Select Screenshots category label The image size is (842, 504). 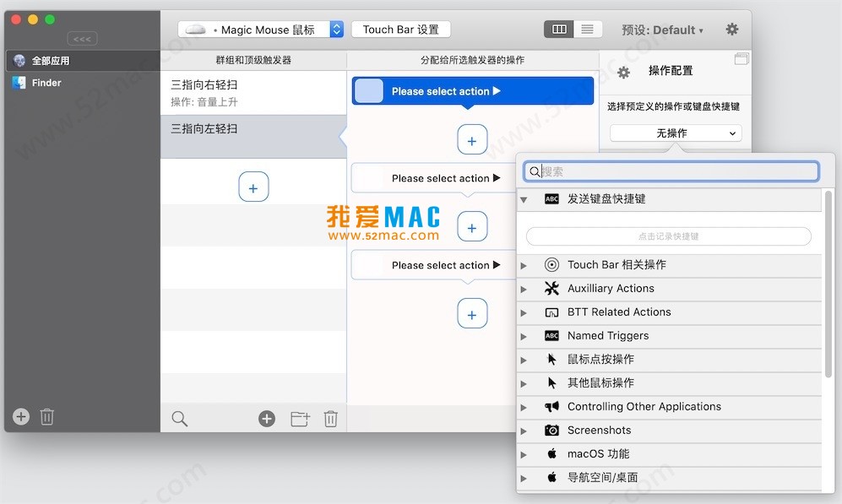[599, 430]
